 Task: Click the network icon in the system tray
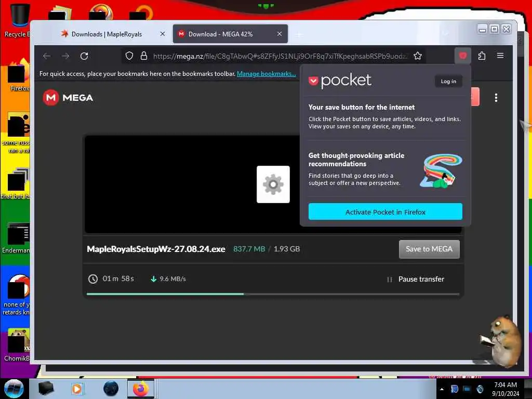(467, 389)
